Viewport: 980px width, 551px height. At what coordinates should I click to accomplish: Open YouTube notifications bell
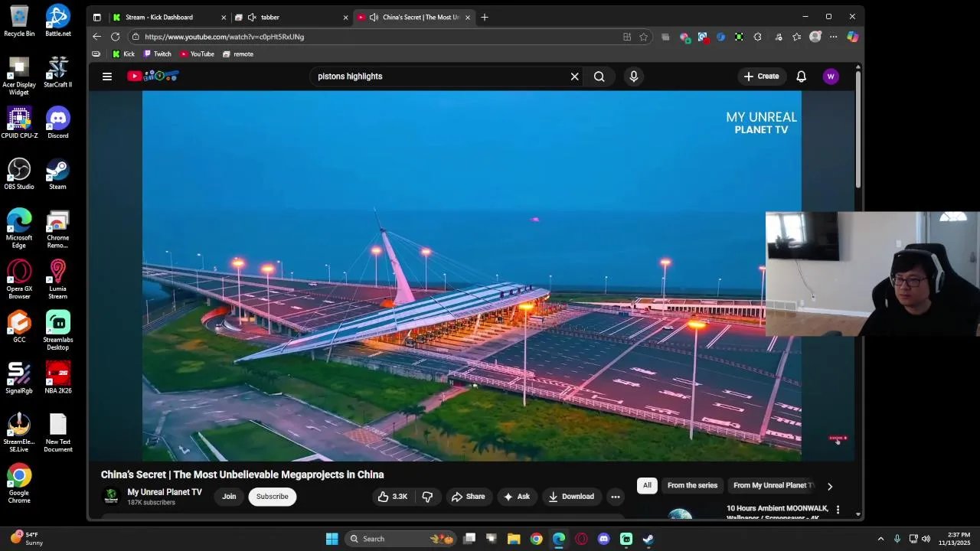click(x=801, y=77)
